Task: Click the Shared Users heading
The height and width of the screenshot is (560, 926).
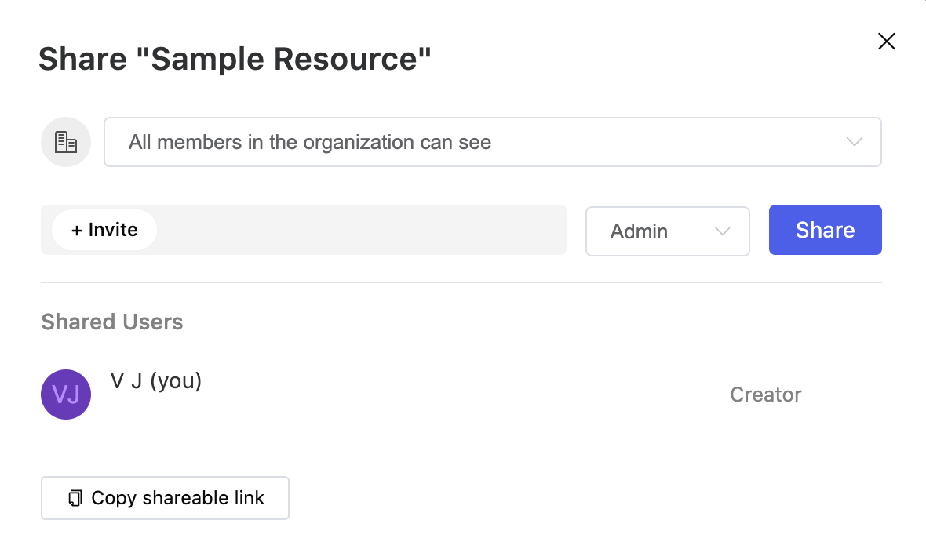Action: click(112, 322)
